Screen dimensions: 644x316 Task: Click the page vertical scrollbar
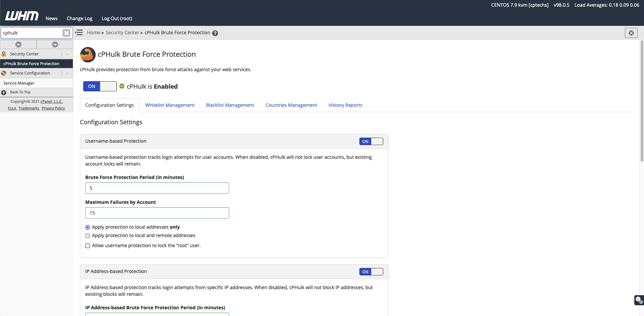coord(642,101)
